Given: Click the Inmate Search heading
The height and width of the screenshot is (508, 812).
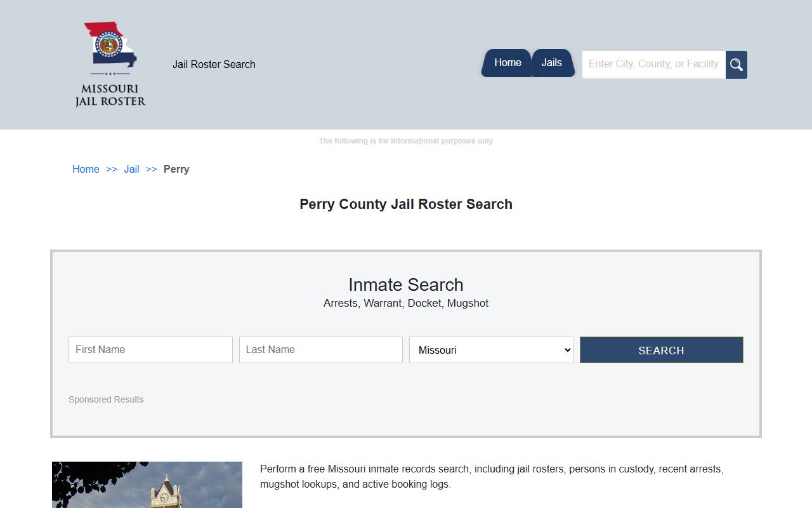Looking at the screenshot, I should coord(406,284).
